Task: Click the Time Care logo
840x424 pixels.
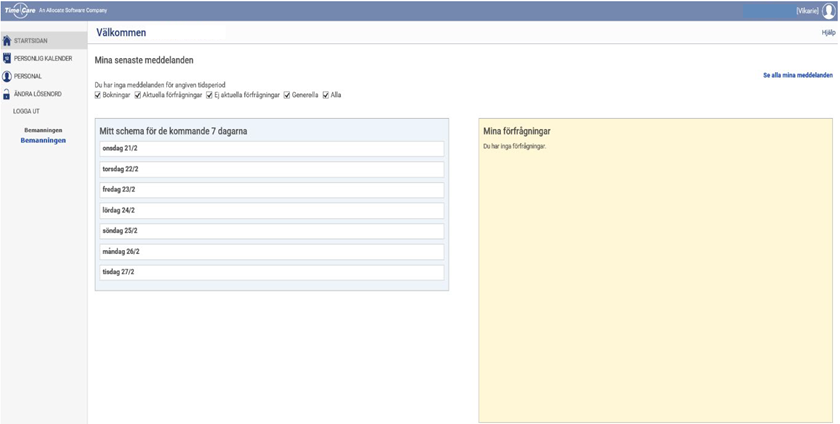Action: click(x=19, y=9)
